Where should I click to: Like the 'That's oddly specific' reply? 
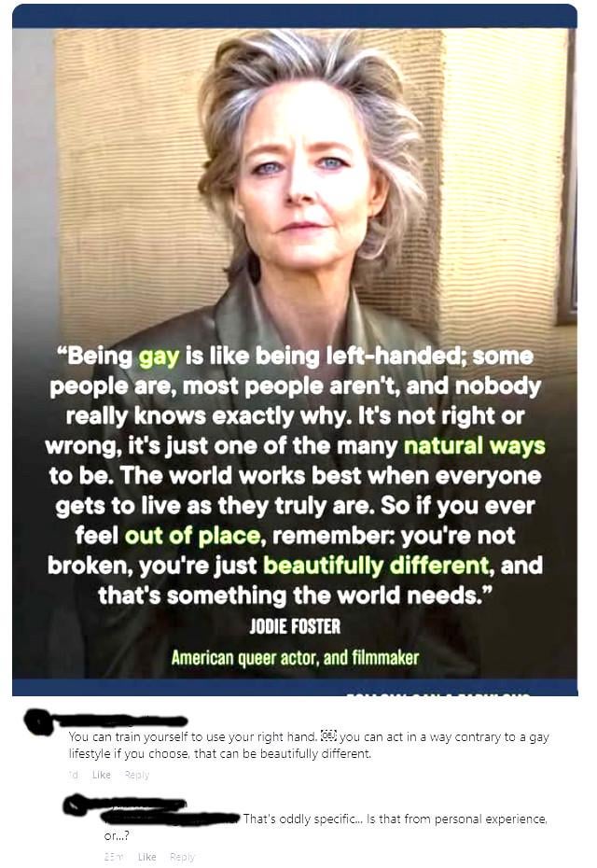point(146,857)
